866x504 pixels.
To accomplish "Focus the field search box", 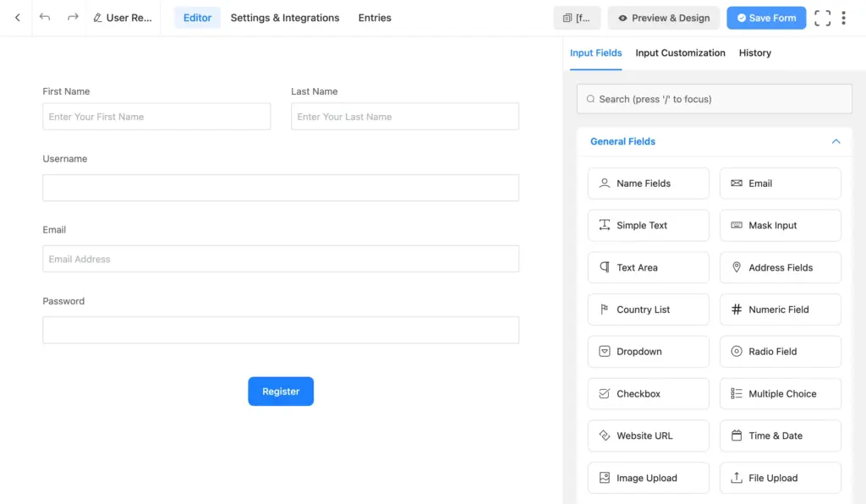I will tap(714, 98).
